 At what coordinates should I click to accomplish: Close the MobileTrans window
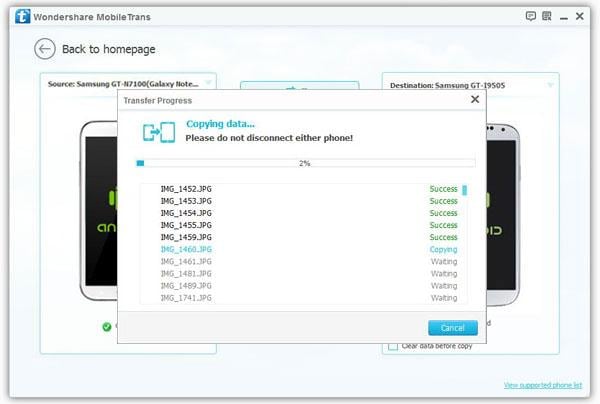pos(580,16)
